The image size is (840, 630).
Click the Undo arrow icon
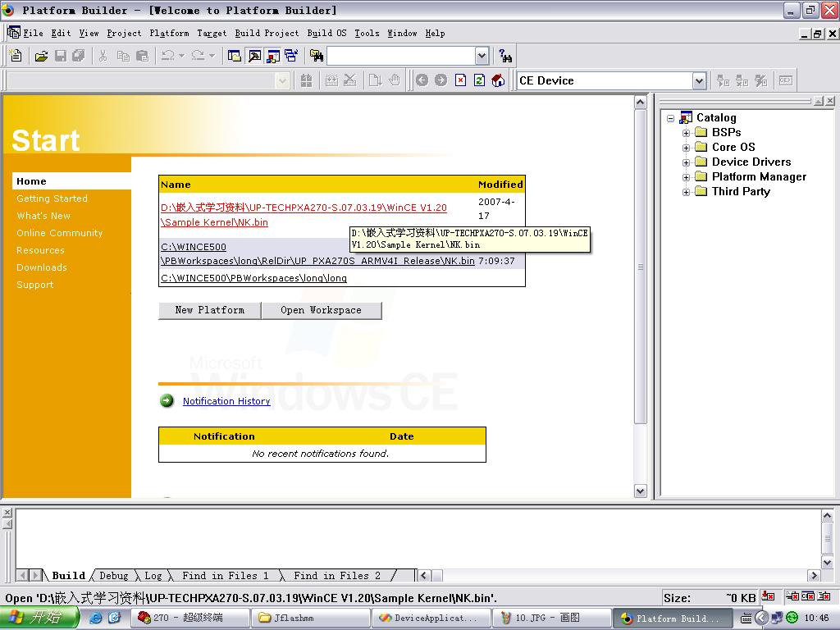167,56
